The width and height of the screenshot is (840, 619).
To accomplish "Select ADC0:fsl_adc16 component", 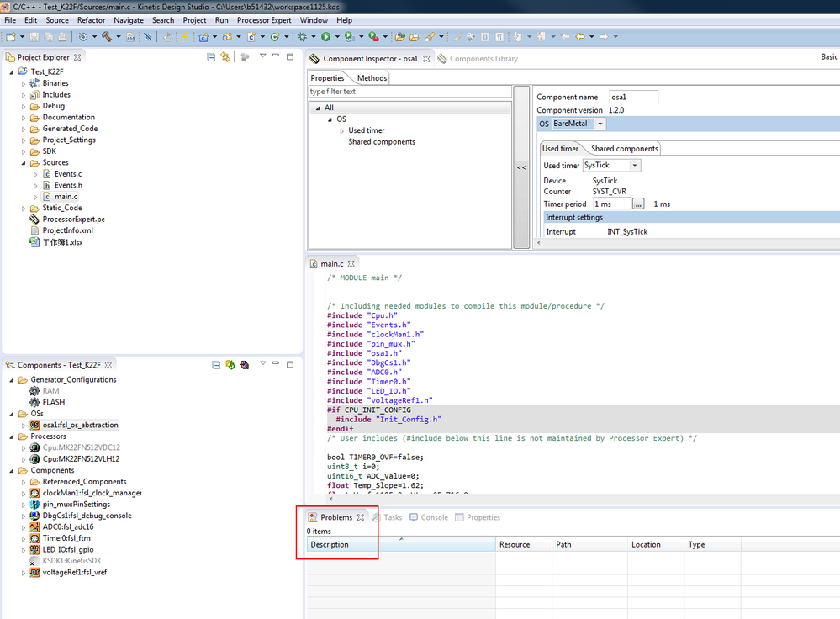I will [69, 527].
